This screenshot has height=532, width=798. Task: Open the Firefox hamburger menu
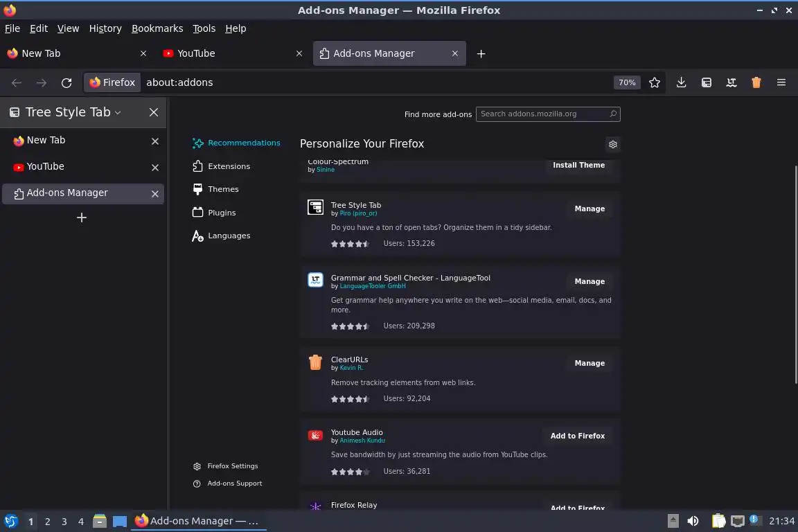click(781, 82)
